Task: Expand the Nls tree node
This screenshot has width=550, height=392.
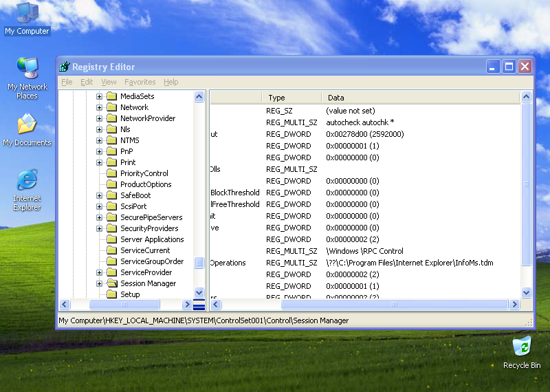Action: (x=99, y=129)
